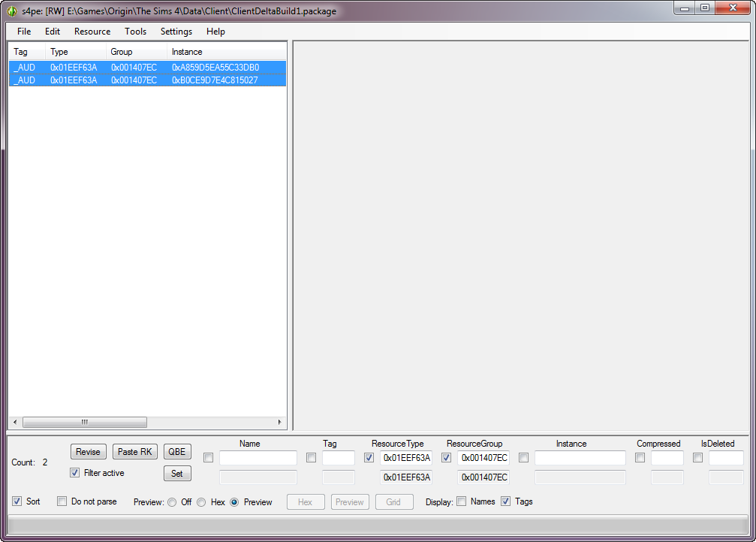This screenshot has height=542, width=756.
Task: Toggle the Sort checkbox
Action: click(x=17, y=501)
